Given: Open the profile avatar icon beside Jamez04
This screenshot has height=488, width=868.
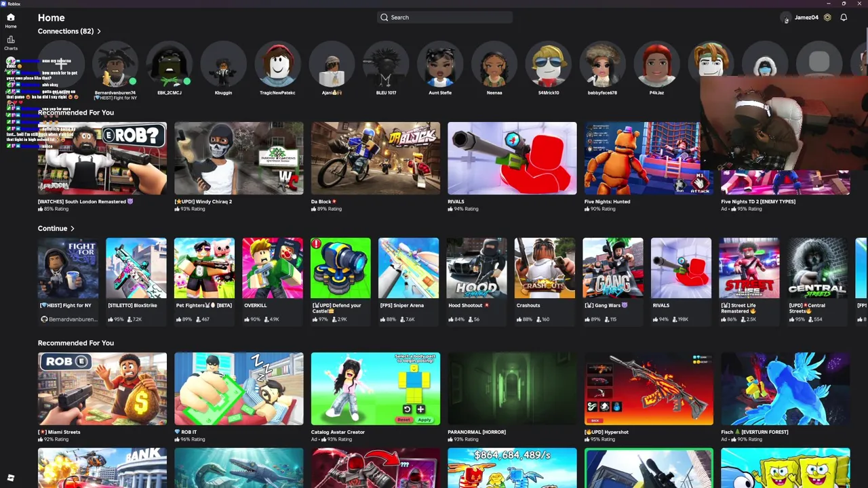Looking at the screenshot, I should click(x=785, y=18).
